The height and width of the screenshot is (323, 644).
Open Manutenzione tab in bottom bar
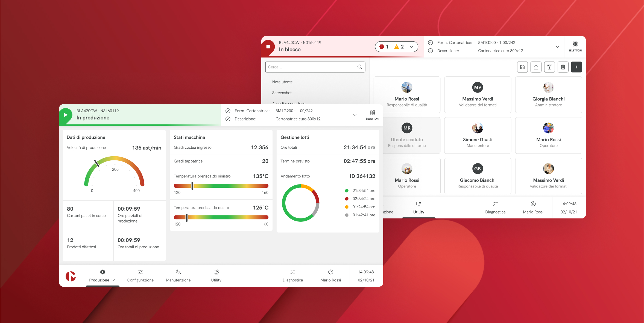pyautogui.click(x=178, y=276)
